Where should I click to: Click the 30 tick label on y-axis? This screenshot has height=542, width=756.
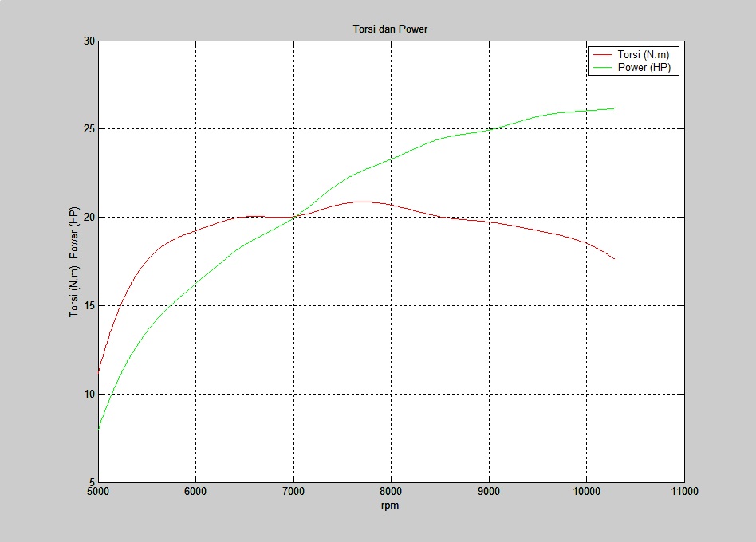pyautogui.click(x=89, y=41)
